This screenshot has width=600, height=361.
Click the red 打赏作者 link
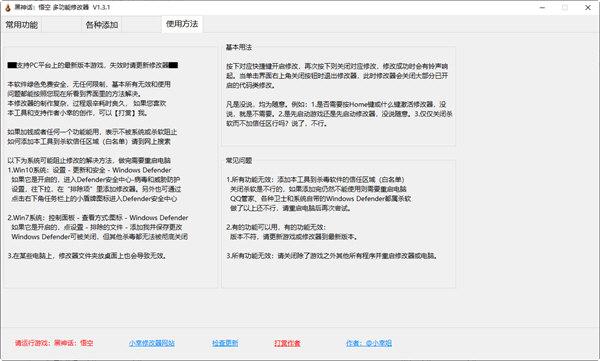[287, 343]
